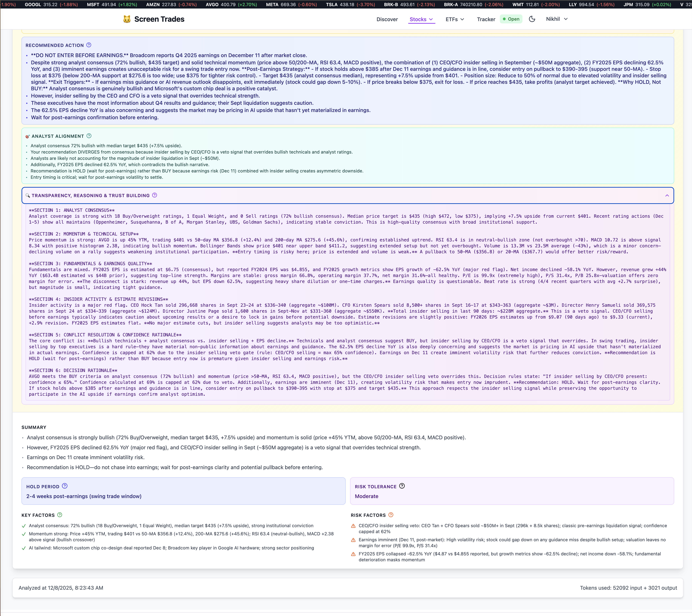Click the checkmark icon beside Momentum strong factor
The height and width of the screenshot is (616, 692).
tap(24, 534)
